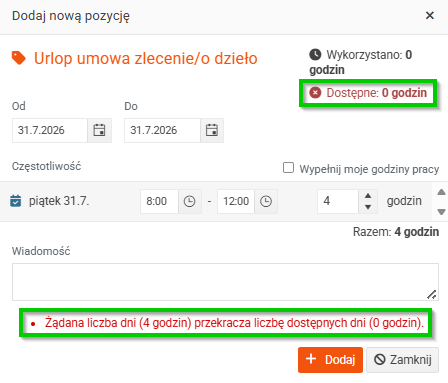
Task: Open the Do date calendar picker
Action: (212, 130)
